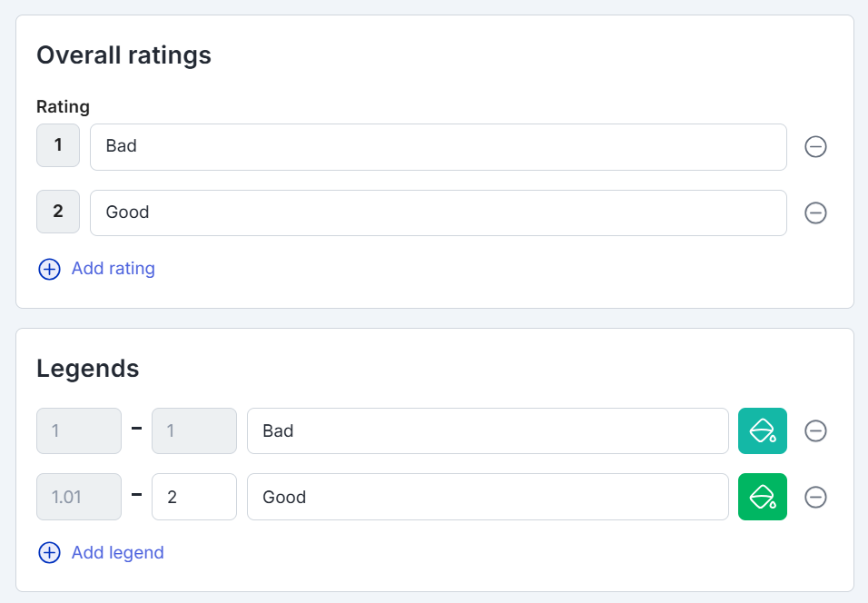Focus the Good rating text field
The width and height of the screenshot is (868, 603).
[438, 213]
